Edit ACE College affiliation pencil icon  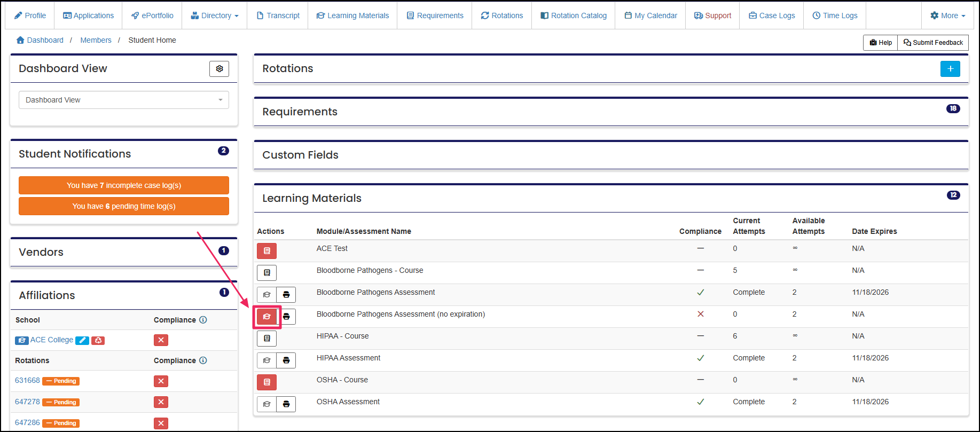point(82,341)
